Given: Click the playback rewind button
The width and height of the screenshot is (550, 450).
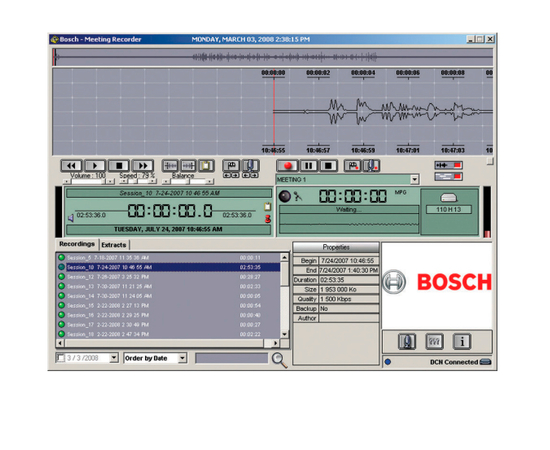Looking at the screenshot, I should [71, 165].
